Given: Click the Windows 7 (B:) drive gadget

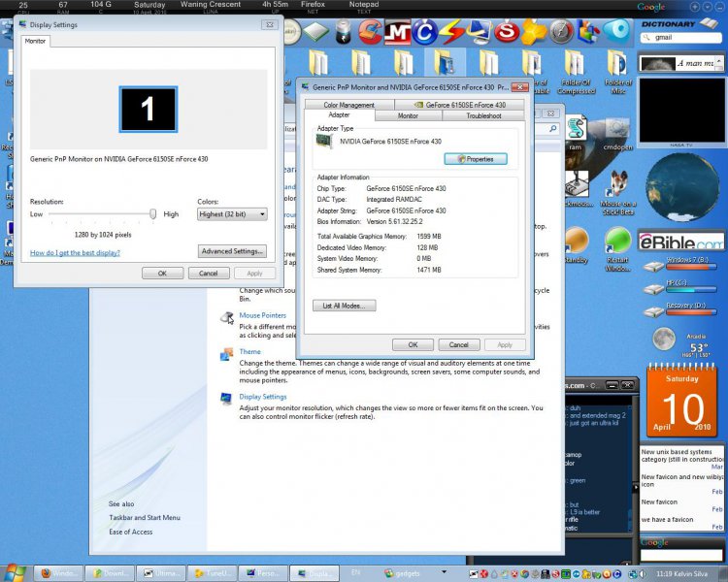Looking at the screenshot, I should (x=680, y=265).
